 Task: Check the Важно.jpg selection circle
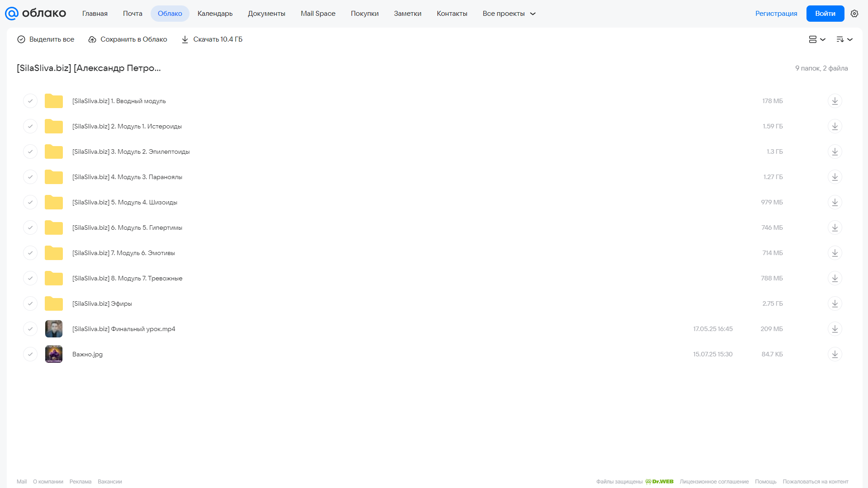pyautogui.click(x=30, y=354)
